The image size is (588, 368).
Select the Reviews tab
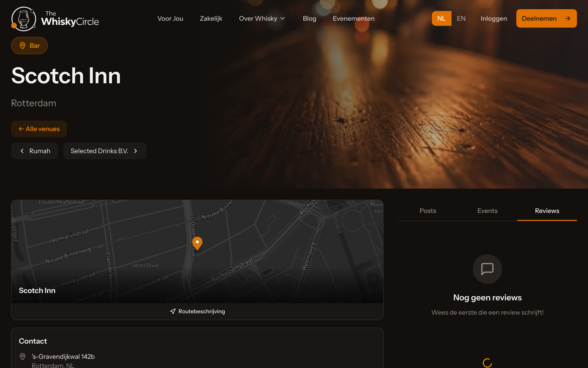click(547, 211)
